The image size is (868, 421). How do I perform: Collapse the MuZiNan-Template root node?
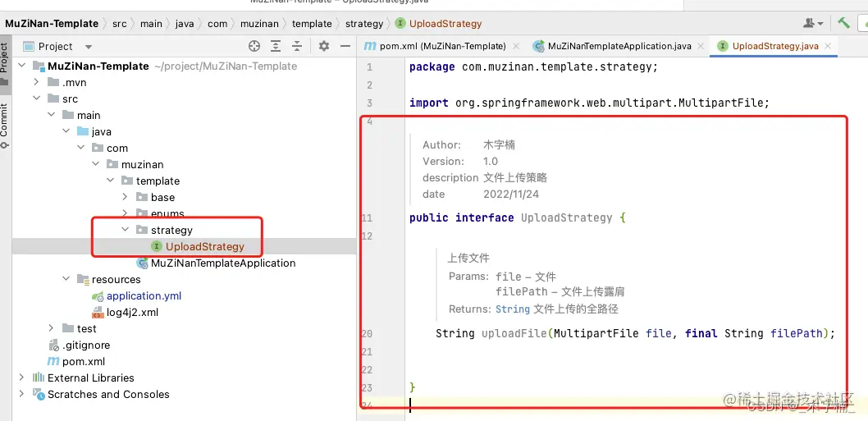click(x=22, y=66)
